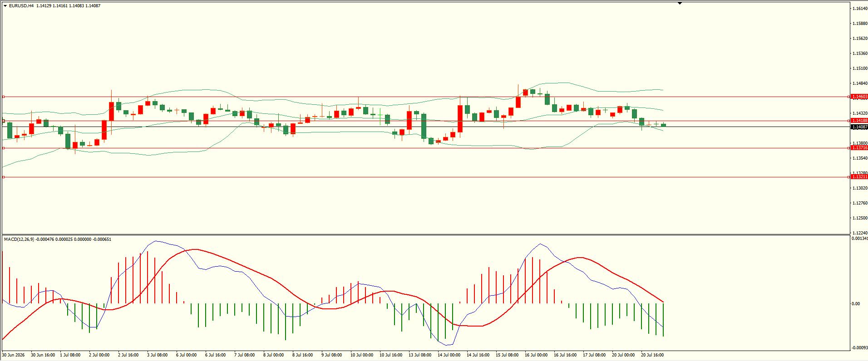The height and width of the screenshot is (361, 868).
Task: Open the EURUSD,H4 dropdown arrow at top-left
Action: [x=5, y=6]
